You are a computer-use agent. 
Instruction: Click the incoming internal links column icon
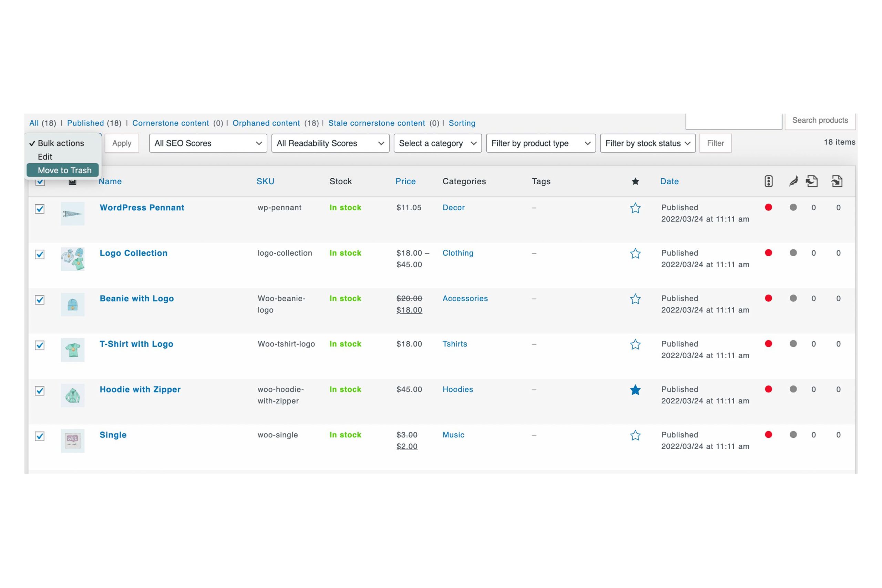pos(837,182)
